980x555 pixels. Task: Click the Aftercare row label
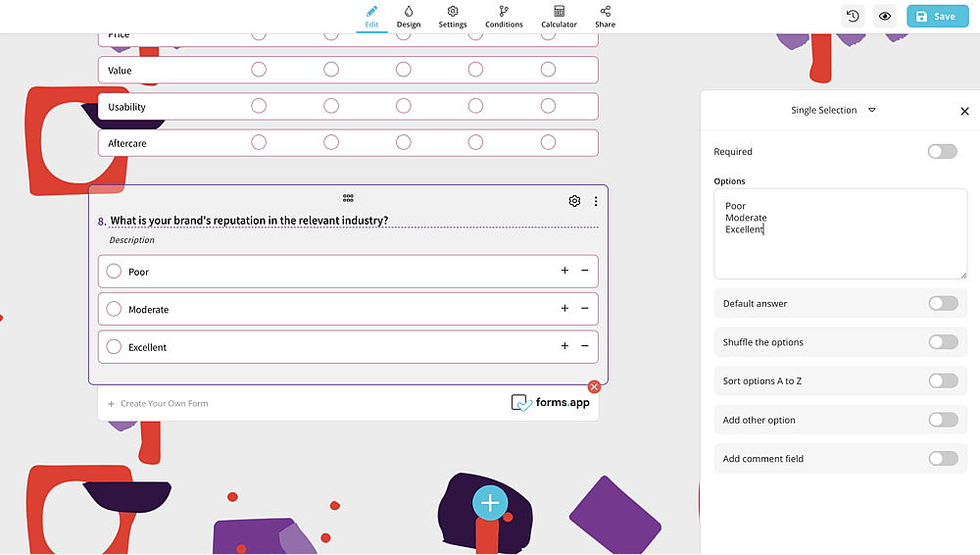[x=126, y=143]
